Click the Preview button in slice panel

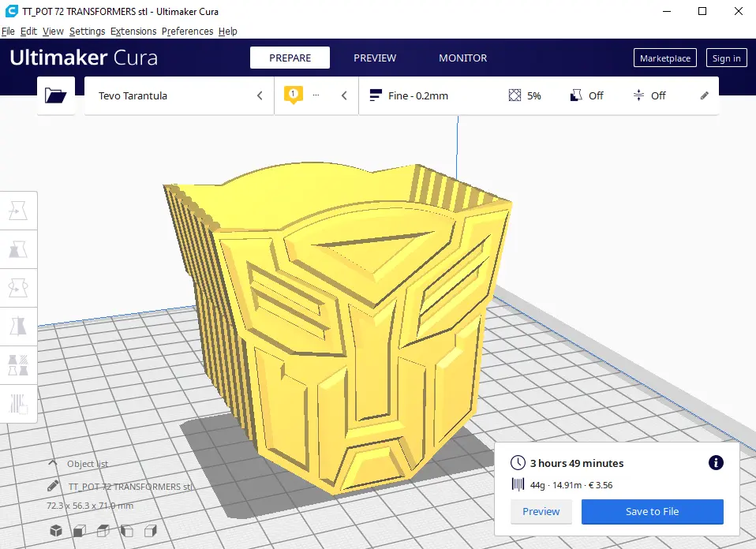[541, 511]
